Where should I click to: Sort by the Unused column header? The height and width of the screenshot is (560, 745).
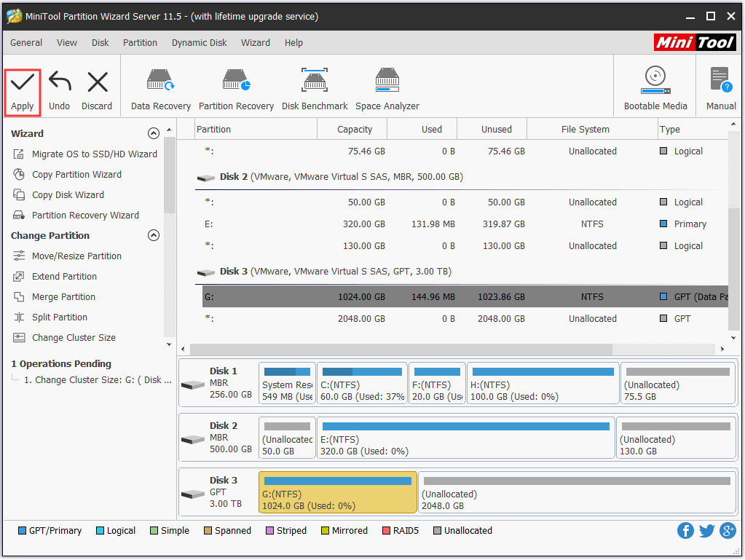click(x=492, y=129)
